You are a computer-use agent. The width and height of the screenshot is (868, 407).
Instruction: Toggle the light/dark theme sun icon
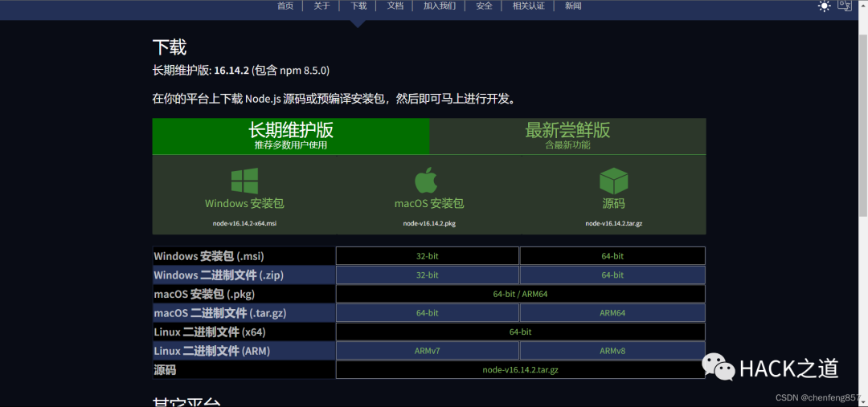tap(825, 6)
